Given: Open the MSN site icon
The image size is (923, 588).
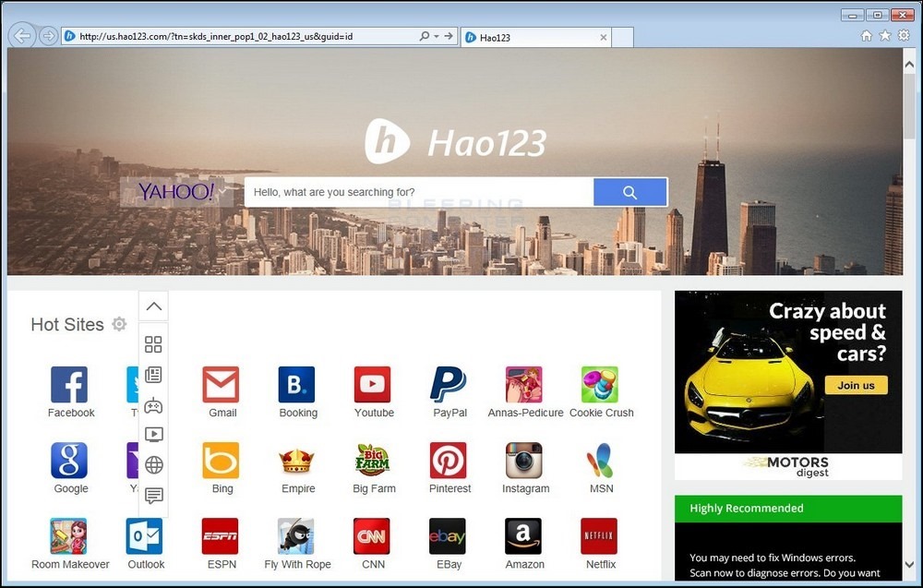Looking at the screenshot, I should [x=600, y=461].
